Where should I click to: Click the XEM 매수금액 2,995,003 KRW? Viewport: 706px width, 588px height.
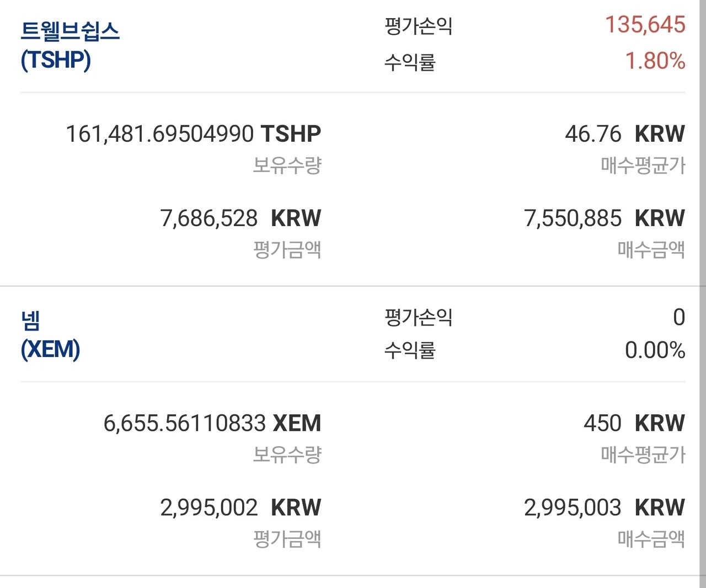(604, 506)
